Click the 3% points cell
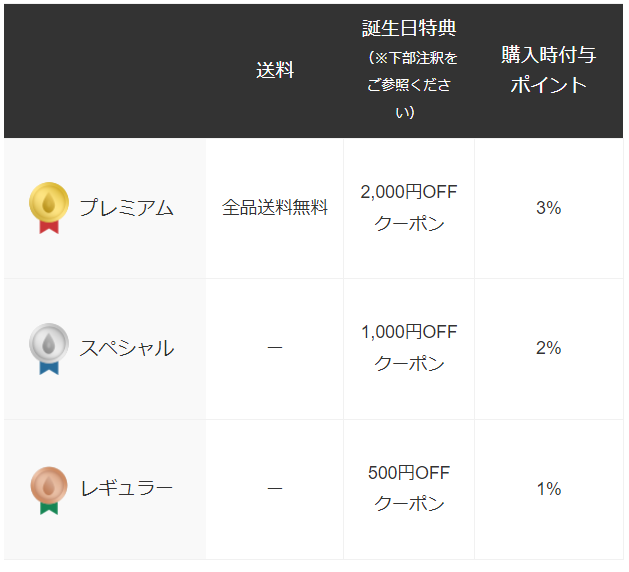The height and width of the screenshot is (572, 629). [548, 208]
